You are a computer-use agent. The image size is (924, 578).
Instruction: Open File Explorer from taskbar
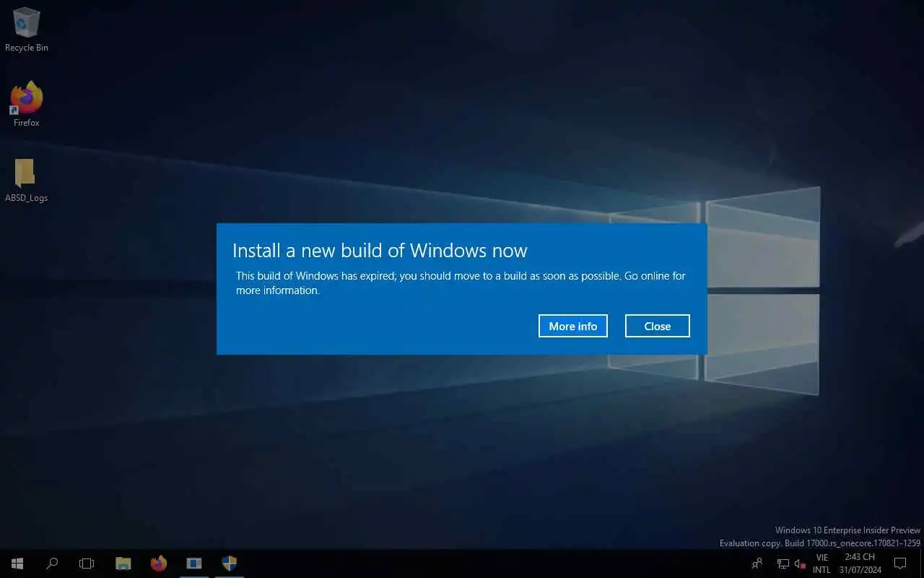pos(123,564)
